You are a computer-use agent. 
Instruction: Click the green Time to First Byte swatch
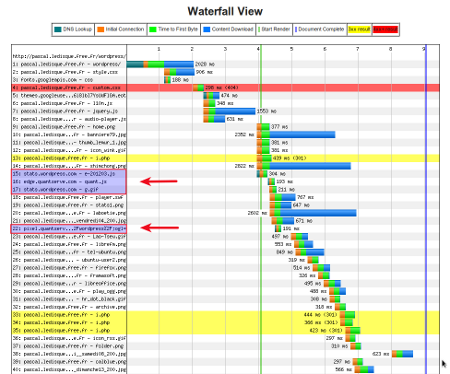pos(153,29)
